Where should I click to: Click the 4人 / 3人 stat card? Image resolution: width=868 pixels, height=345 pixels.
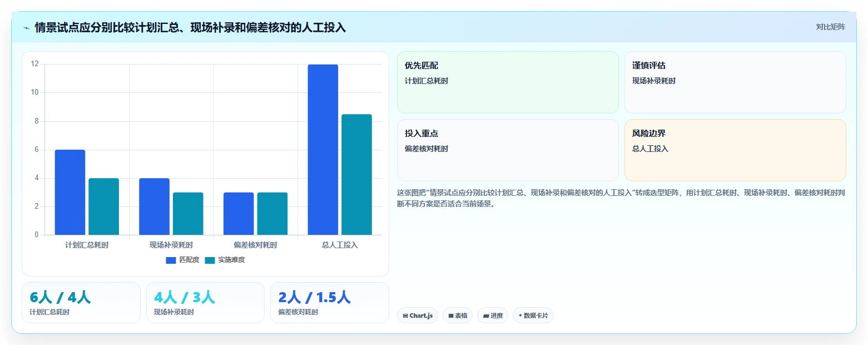pos(205,303)
